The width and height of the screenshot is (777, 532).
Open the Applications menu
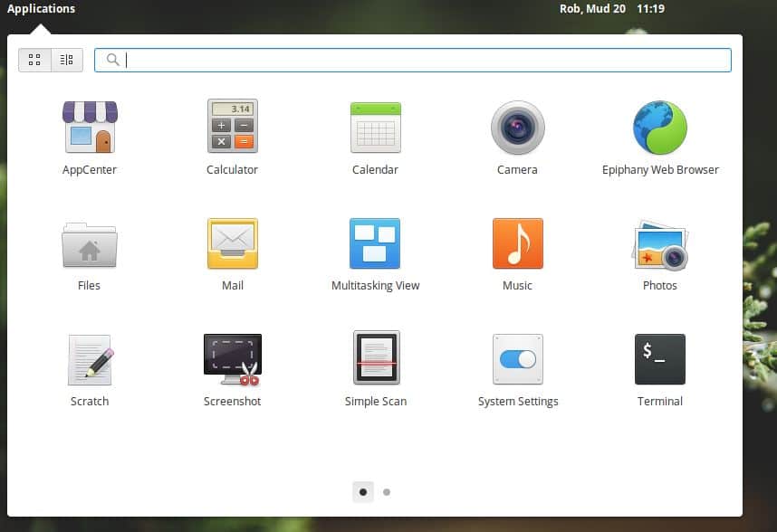(41, 8)
